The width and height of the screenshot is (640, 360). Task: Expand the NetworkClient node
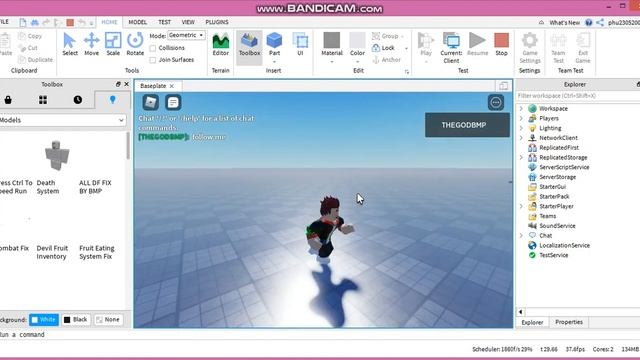click(x=521, y=138)
